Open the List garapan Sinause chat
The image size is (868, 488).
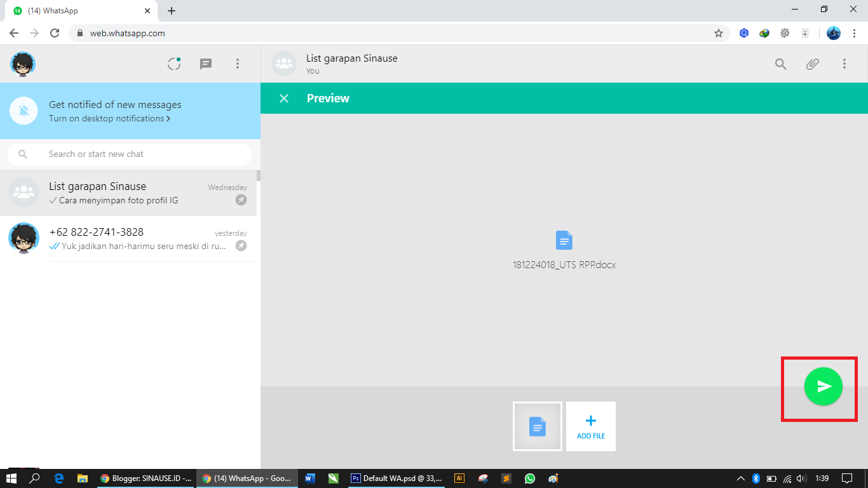[x=128, y=193]
